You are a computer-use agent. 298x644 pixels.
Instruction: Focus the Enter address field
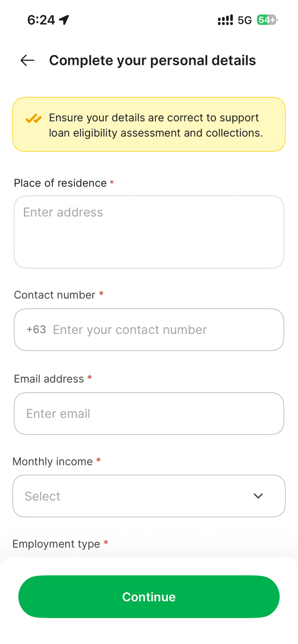[149, 232]
